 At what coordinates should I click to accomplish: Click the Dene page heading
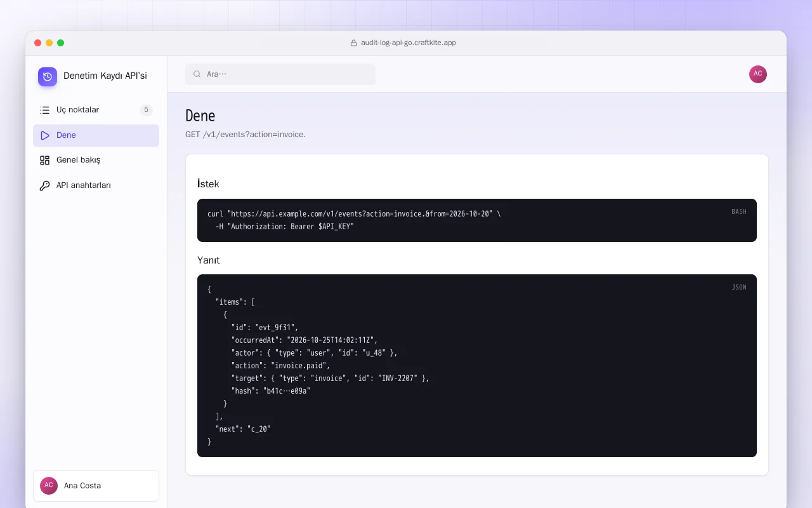point(200,116)
